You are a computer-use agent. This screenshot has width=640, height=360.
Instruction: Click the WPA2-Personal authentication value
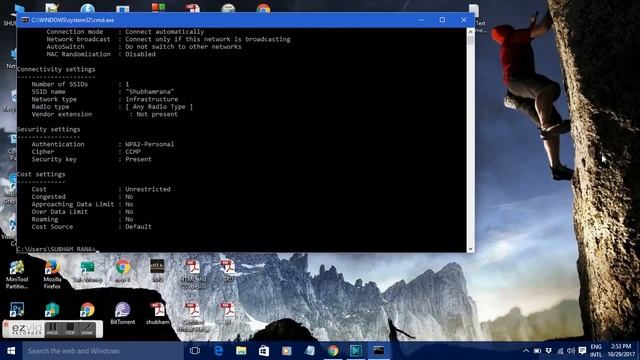click(x=149, y=144)
